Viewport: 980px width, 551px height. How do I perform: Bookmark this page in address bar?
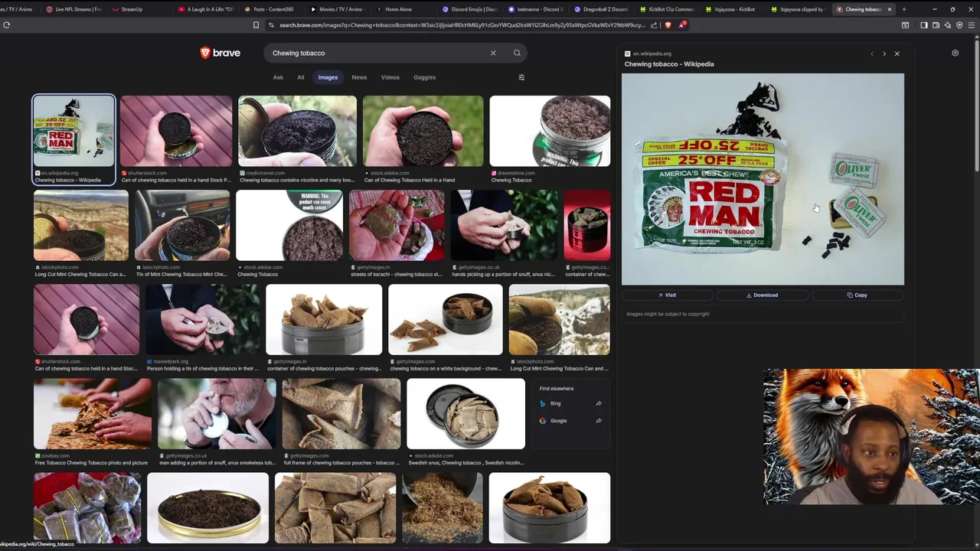256,25
